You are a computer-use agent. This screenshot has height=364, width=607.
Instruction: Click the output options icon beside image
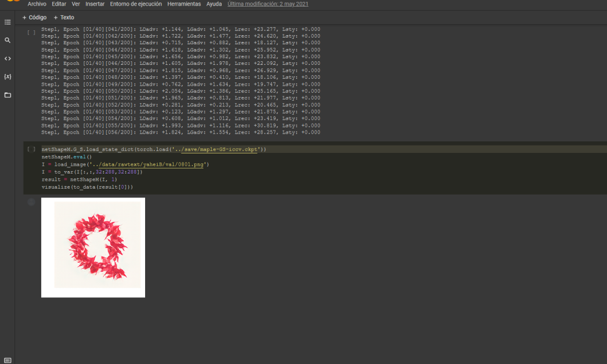[x=31, y=202]
